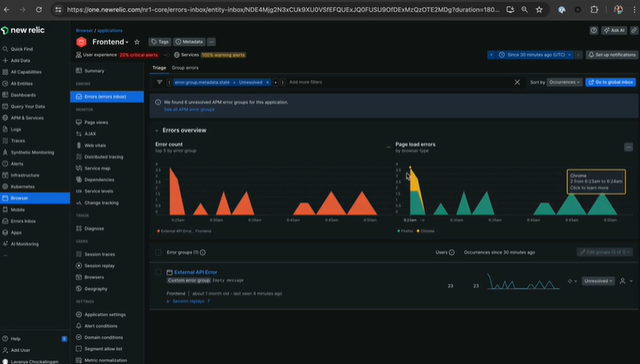
Task: Open Kubernetes in the sidebar
Action: 23,186
